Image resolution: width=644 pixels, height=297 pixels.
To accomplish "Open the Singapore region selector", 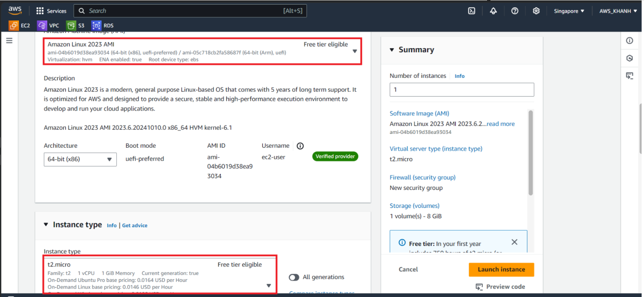I will [569, 11].
